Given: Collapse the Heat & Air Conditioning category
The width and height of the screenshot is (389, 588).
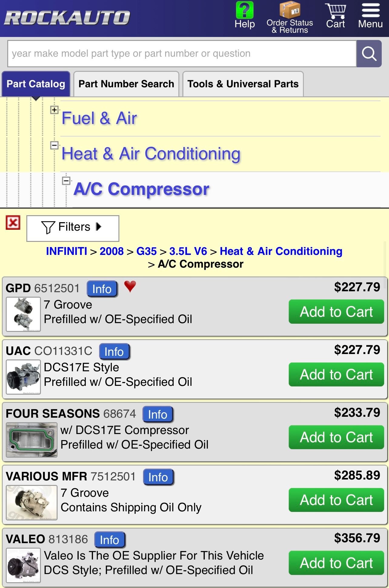Looking at the screenshot, I should tap(54, 145).
